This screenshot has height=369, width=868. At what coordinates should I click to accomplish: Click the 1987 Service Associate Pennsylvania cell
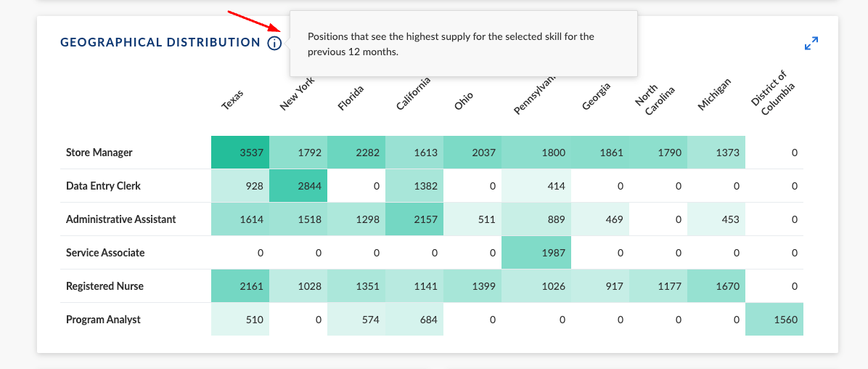coord(536,253)
